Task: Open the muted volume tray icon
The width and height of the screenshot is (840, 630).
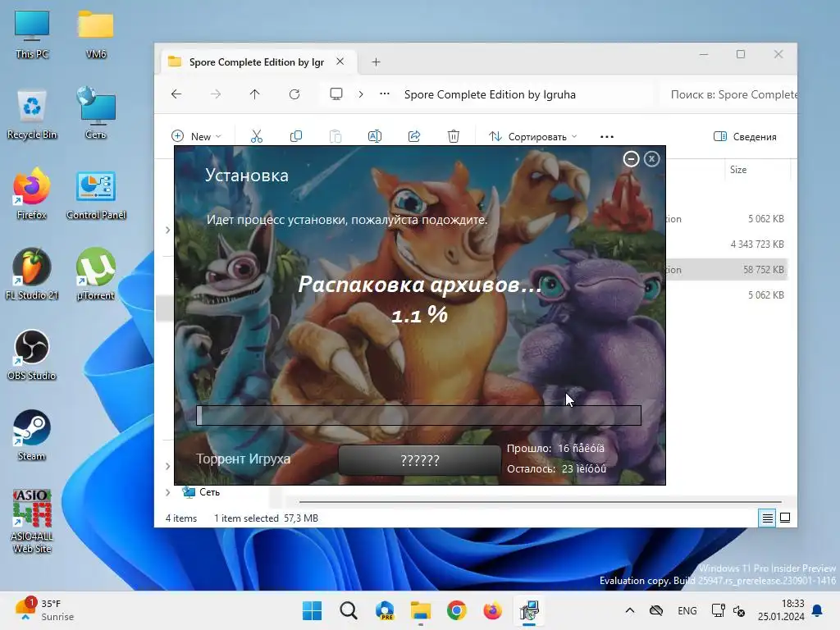Action: coord(739,610)
